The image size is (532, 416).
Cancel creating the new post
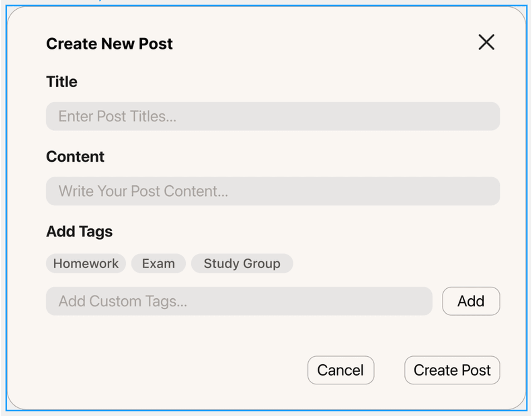(340, 370)
